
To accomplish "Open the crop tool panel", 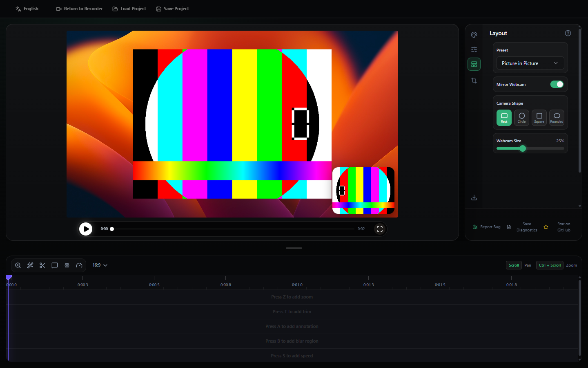I will pyautogui.click(x=474, y=81).
